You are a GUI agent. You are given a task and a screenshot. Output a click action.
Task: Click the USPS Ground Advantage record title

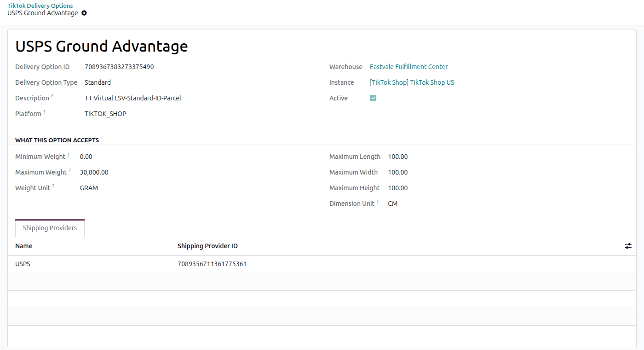(102, 46)
